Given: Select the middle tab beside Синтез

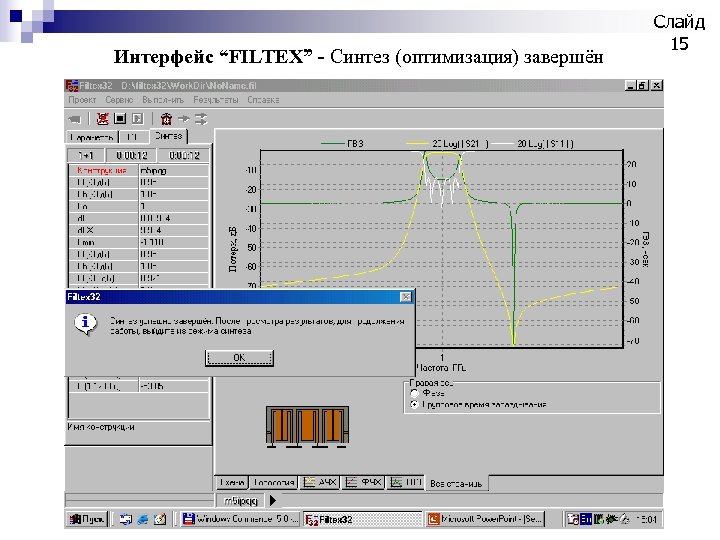Looking at the screenshot, I should 134,137.
